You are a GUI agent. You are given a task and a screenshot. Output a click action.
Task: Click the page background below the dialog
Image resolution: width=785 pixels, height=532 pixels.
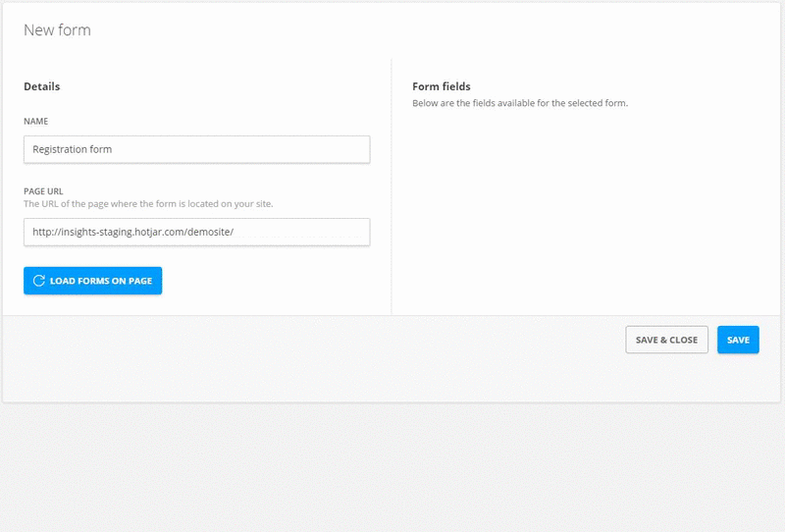pos(392,471)
